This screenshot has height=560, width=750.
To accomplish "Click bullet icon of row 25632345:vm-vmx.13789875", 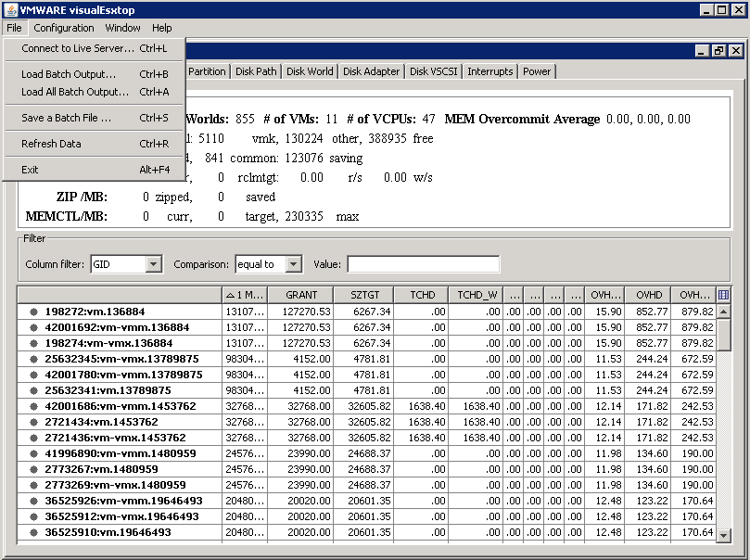I will pos(33,359).
